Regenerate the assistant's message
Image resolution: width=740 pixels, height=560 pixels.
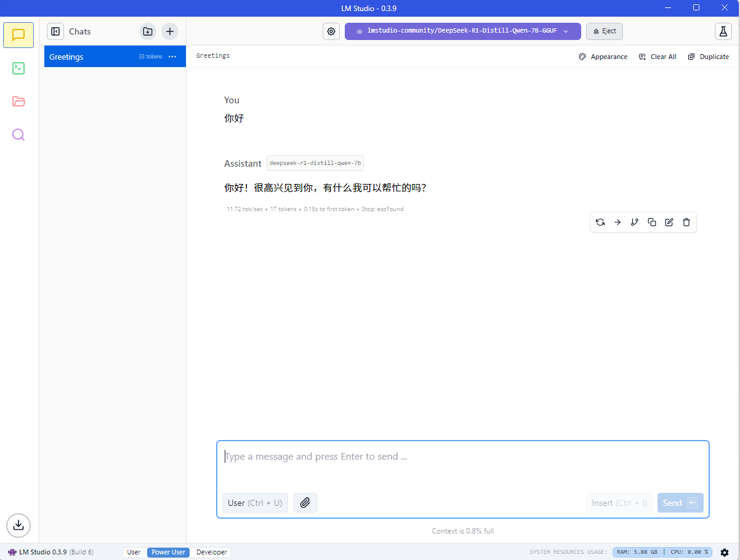click(x=600, y=222)
